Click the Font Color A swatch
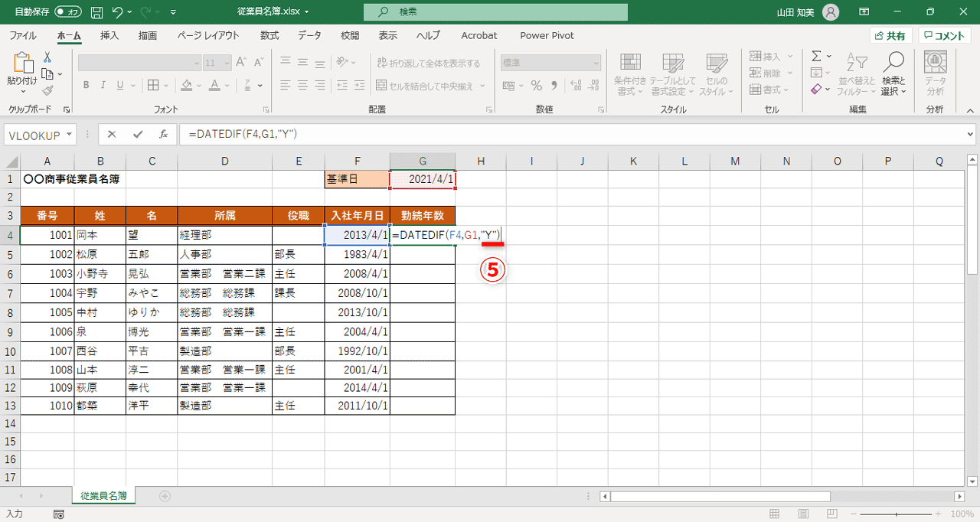980x522 pixels. point(216,86)
